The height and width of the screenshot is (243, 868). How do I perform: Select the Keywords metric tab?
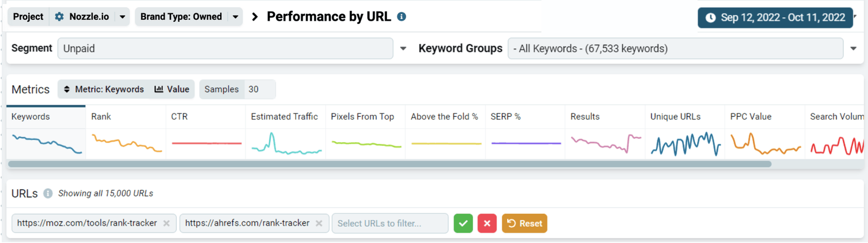(46, 132)
